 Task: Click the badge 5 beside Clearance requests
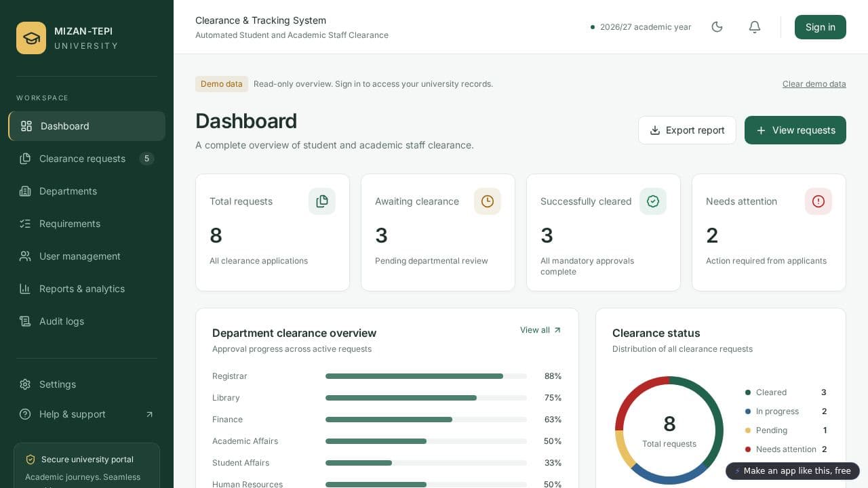(146, 159)
